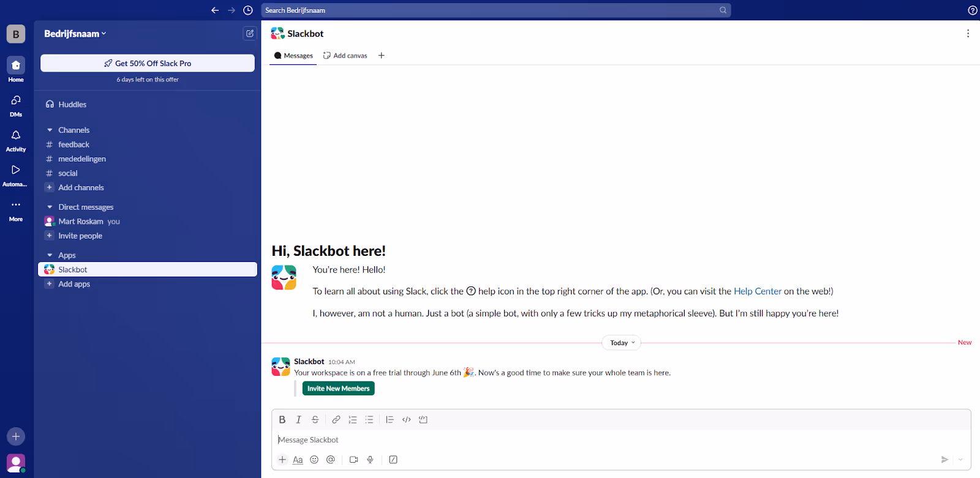Insert a link using the link icon

pos(336,420)
